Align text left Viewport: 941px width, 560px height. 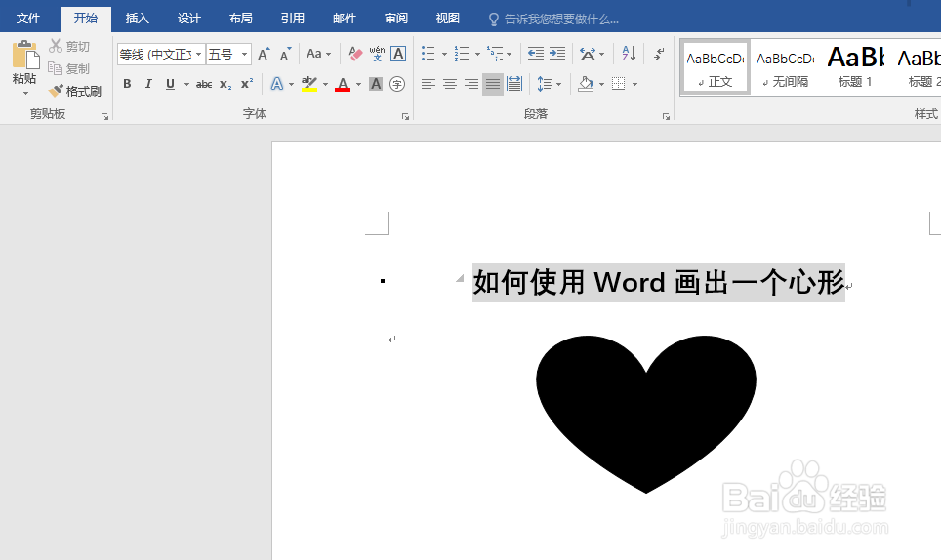coord(428,84)
